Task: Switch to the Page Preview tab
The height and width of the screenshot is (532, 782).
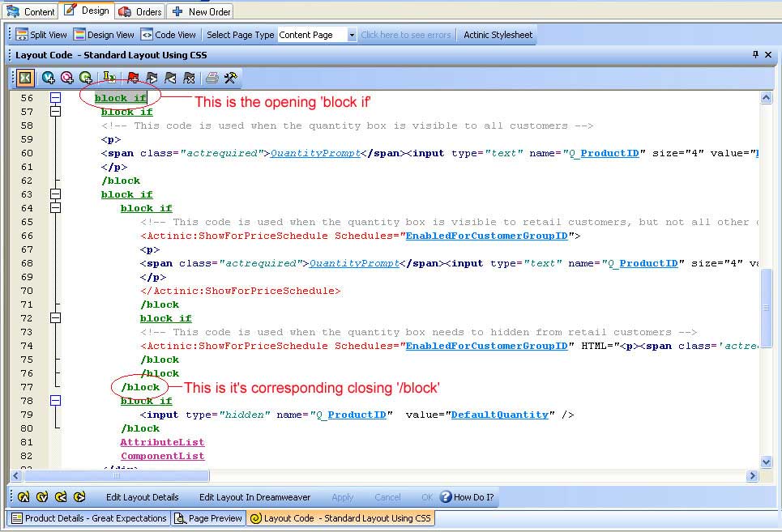Action: [208, 518]
